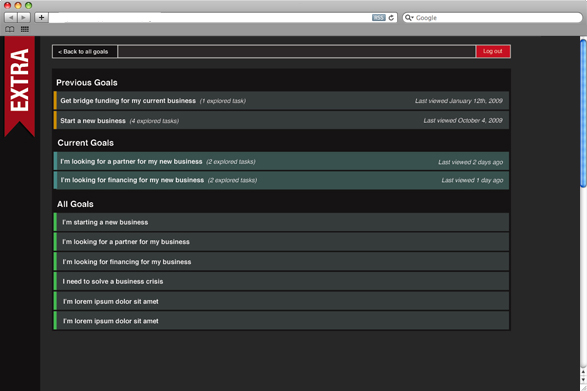Click the Google search magnifier icon

pyautogui.click(x=408, y=18)
